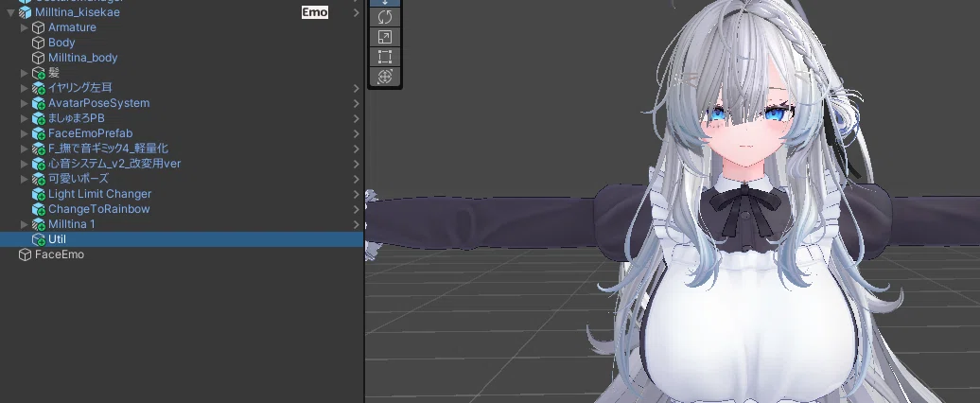Select the Body row
Image resolution: width=980 pixels, height=403 pixels.
coord(182,43)
